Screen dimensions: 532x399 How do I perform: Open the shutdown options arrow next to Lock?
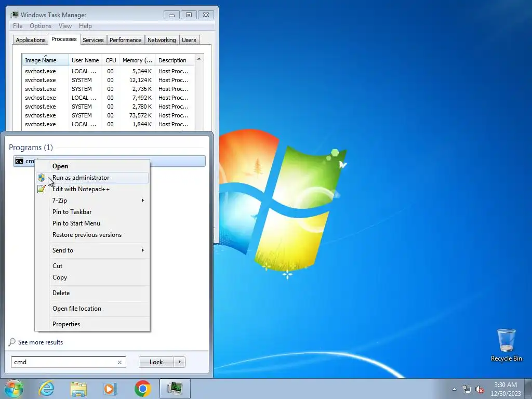[179, 362]
